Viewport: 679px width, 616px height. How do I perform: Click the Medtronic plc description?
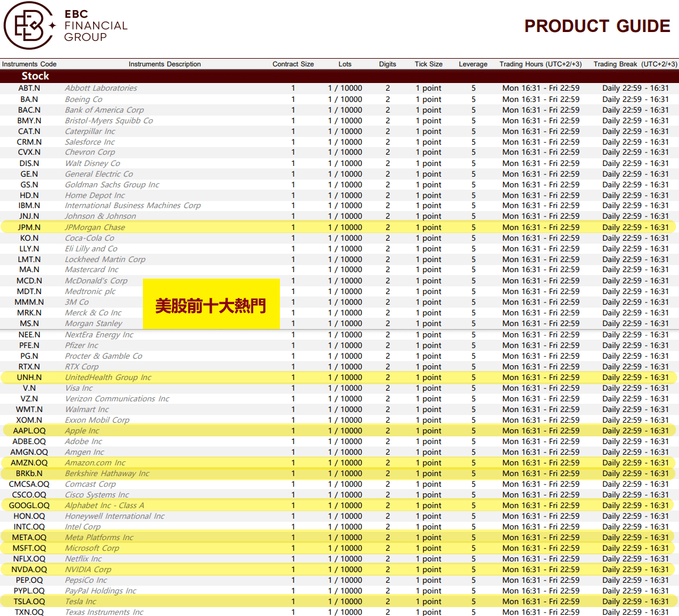click(91, 291)
